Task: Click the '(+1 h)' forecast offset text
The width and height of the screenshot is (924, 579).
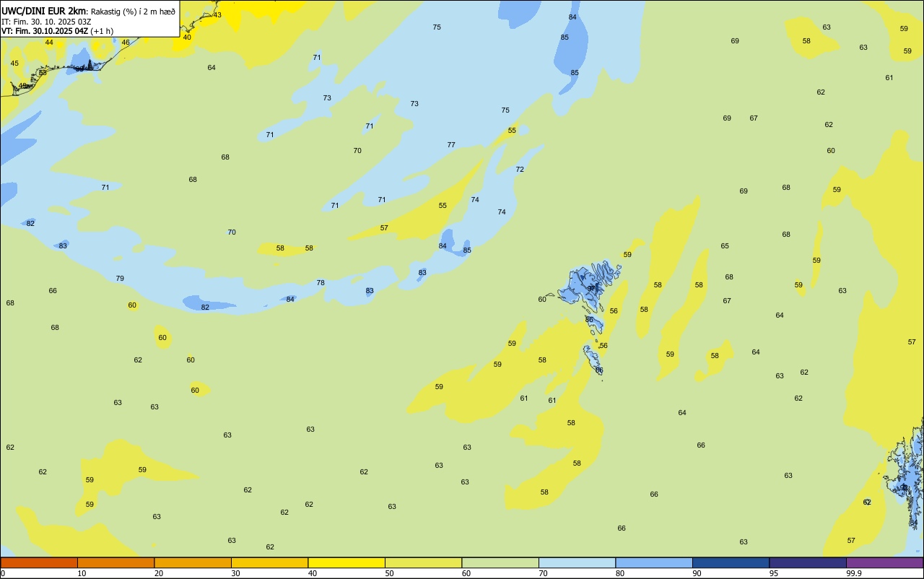Action: pos(102,31)
